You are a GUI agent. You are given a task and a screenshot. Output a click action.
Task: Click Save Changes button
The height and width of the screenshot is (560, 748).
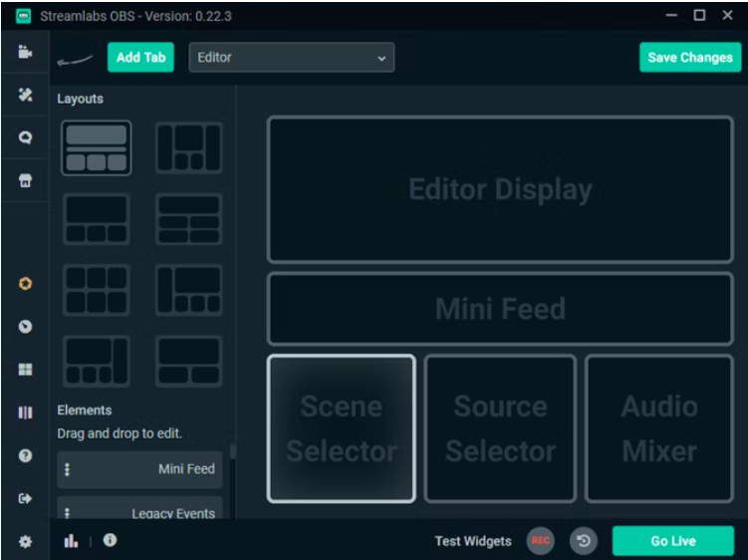click(690, 57)
